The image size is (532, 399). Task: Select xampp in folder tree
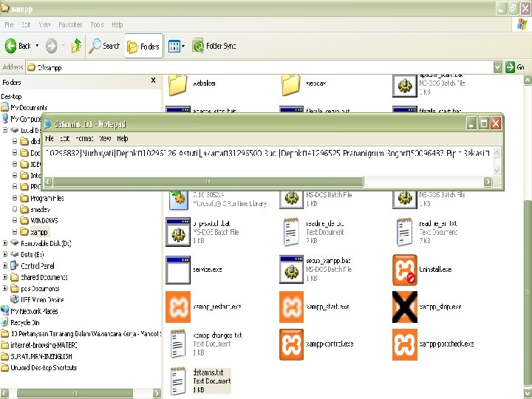tap(39, 232)
